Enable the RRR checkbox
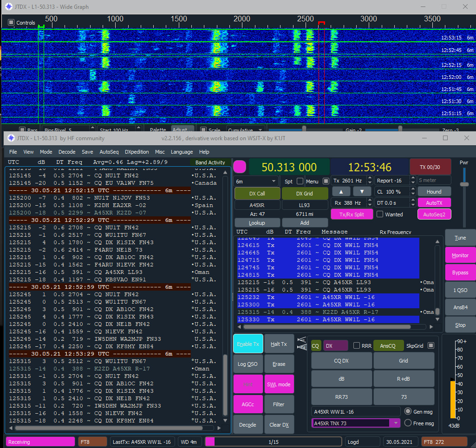Image resolution: width=476 pixels, height=448 pixels. pyautogui.click(x=357, y=346)
